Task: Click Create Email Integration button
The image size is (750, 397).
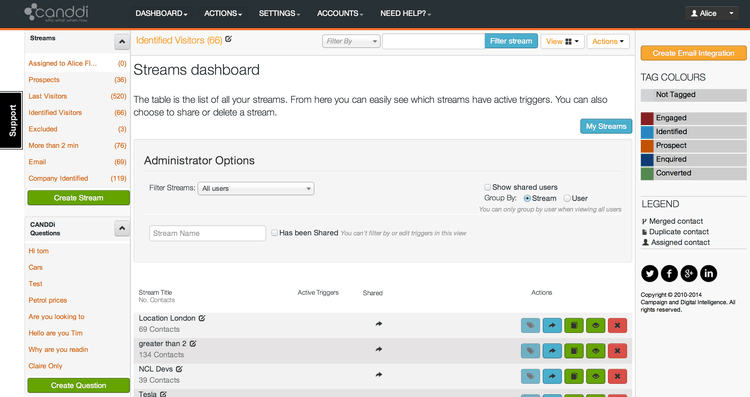Action: [x=693, y=53]
